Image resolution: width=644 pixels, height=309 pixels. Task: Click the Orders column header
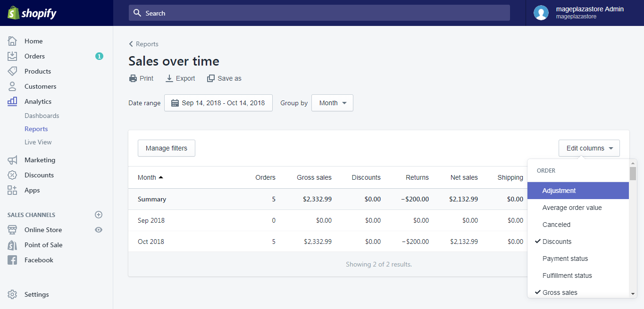266,177
